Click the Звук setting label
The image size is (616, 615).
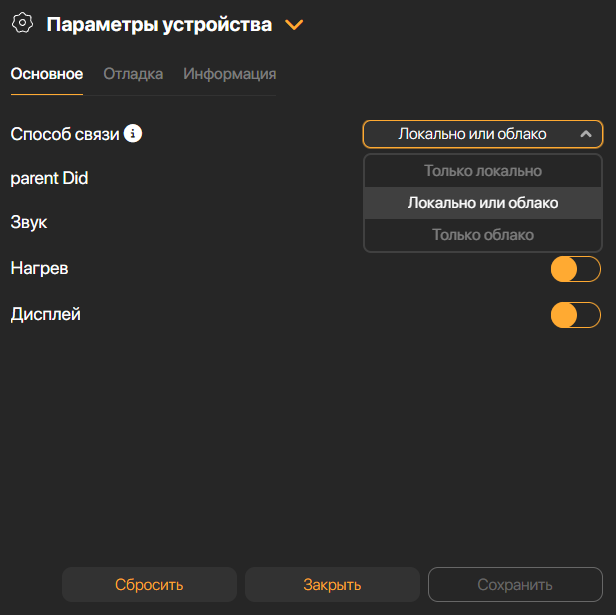[x=29, y=222]
